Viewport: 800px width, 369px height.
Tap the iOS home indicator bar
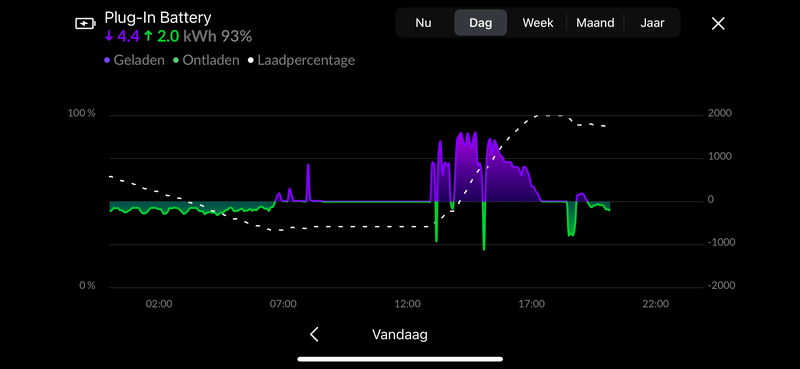pos(400,359)
